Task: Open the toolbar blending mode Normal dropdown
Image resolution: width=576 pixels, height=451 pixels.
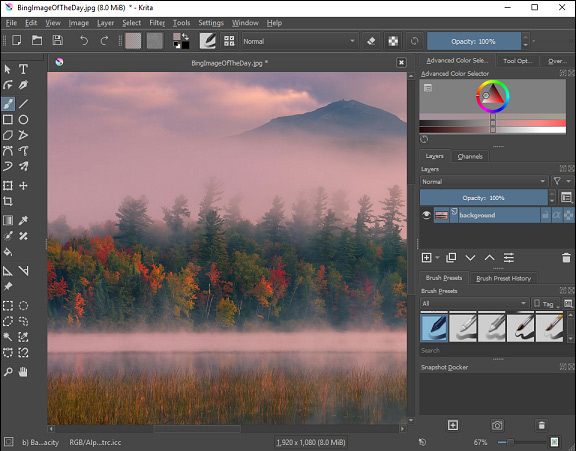Action: click(299, 41)
